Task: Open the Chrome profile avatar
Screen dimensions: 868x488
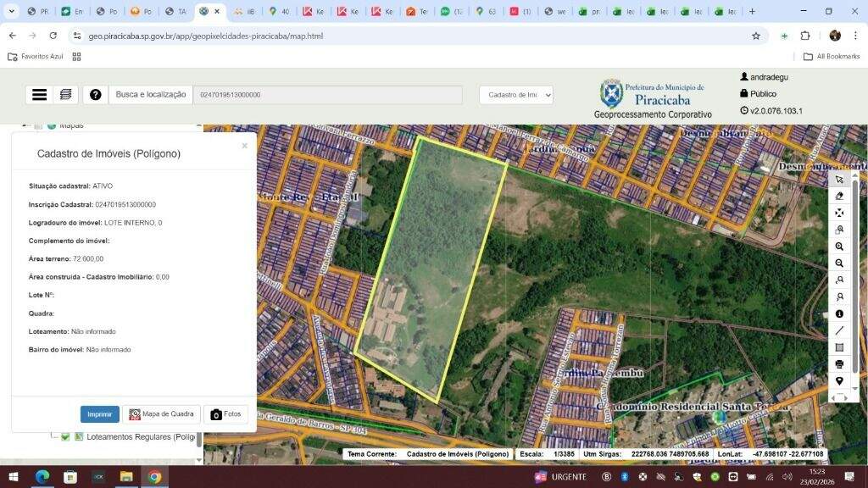Action: coord(835,36)
